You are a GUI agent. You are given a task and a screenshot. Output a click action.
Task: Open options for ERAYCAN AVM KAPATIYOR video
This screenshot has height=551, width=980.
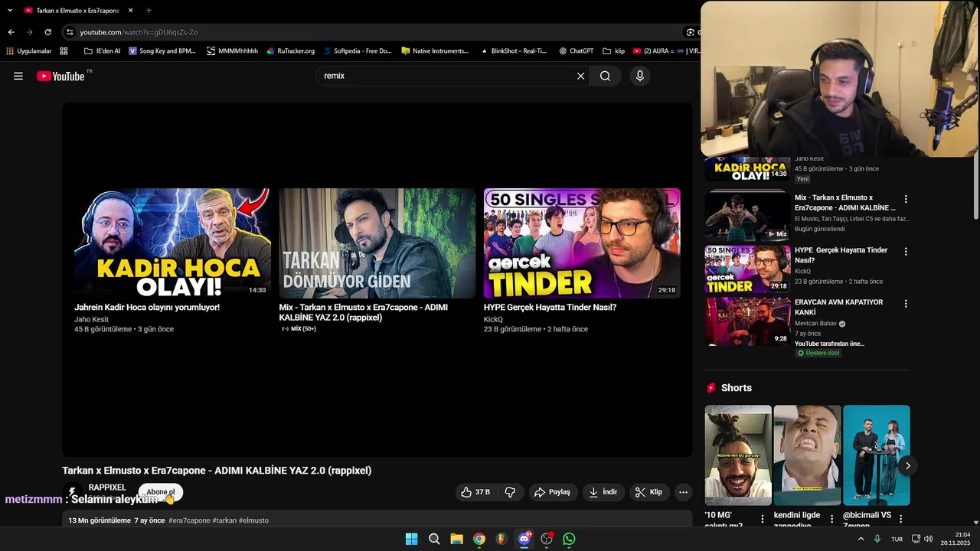(x=906, y=304)
